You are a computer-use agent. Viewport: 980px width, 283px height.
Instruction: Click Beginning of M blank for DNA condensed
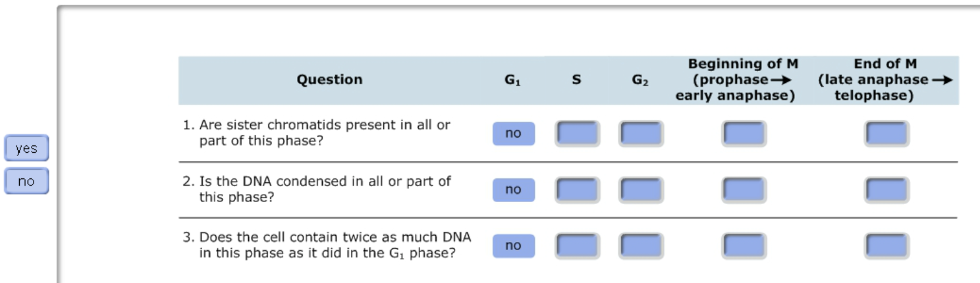pyautogui.click(x=744, y=190)
